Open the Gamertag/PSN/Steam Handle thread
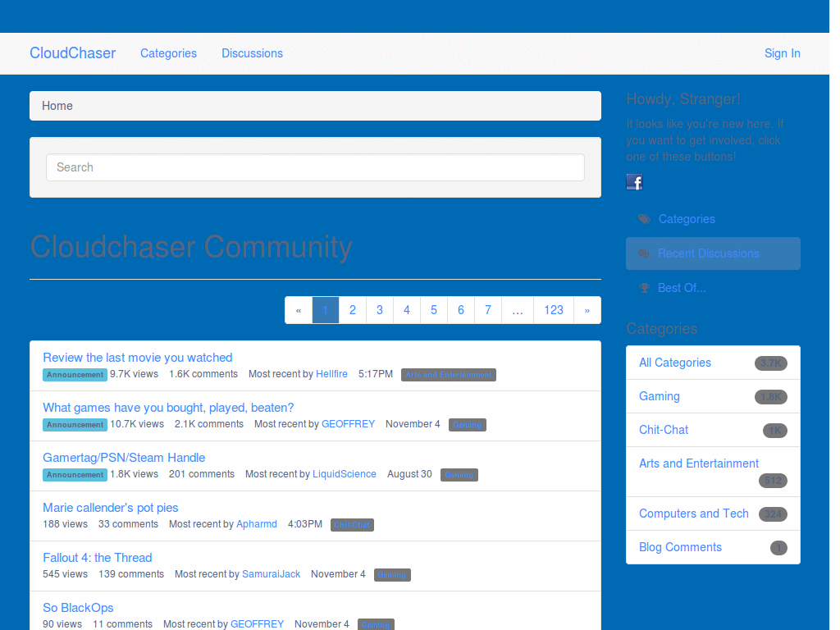 [124, 458]
